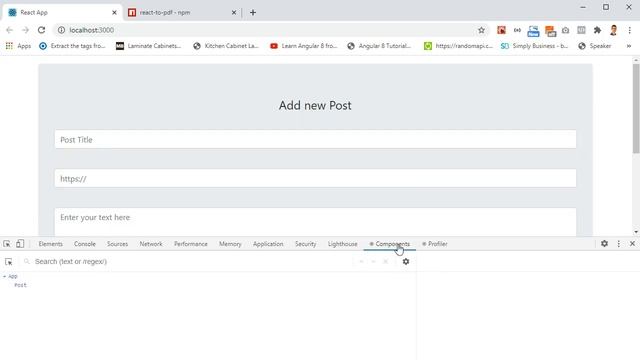Viewport: 640px width, 360px height.
Task: Click the page scrollbar down arrow
Action: click(636, 232)
